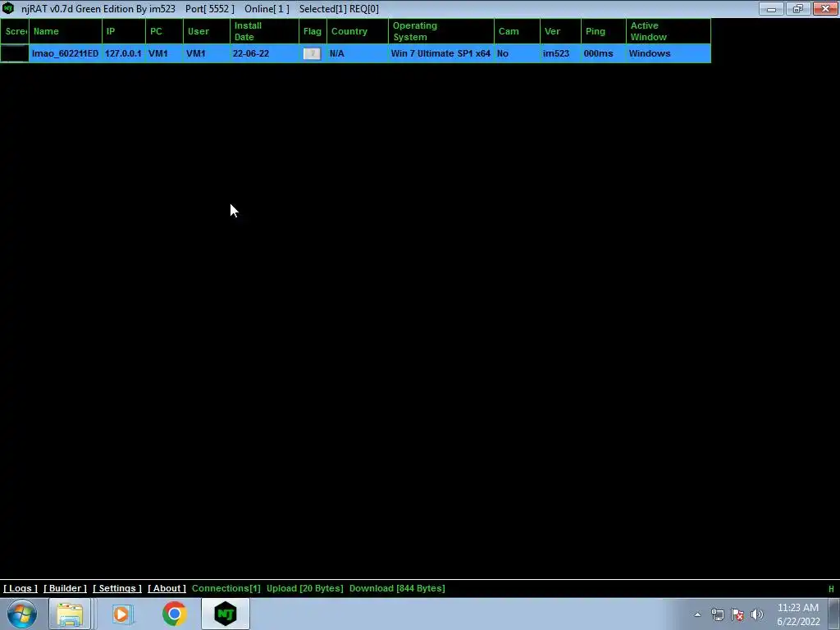Open File Explorer from the taskbar
840x630 pixels.
[x=70, y=614]
